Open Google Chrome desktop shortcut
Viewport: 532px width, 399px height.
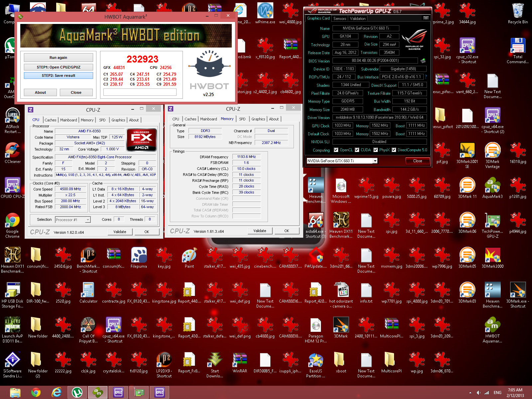pos(13,225)
